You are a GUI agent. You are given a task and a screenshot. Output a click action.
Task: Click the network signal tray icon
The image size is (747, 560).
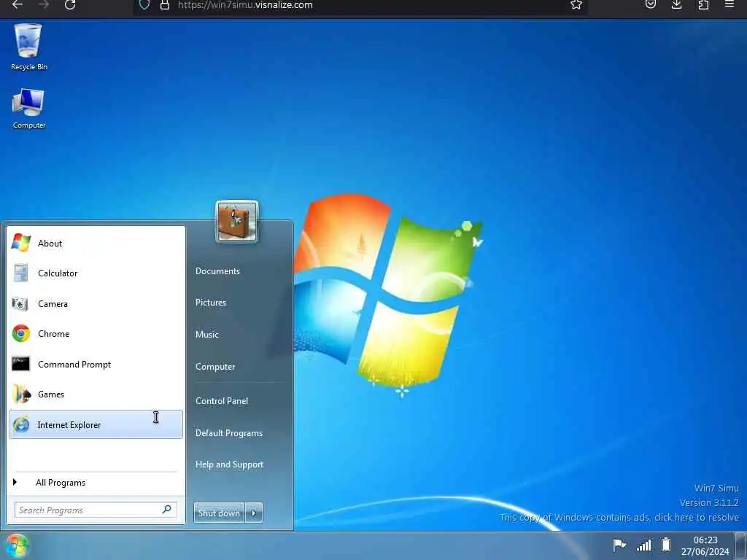coord(643,545)
